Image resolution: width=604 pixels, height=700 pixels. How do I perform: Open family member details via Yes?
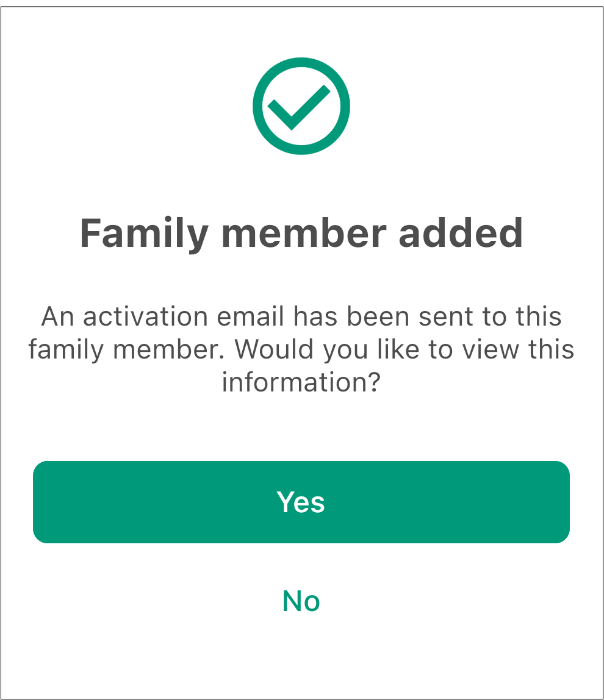pos(301,502)
